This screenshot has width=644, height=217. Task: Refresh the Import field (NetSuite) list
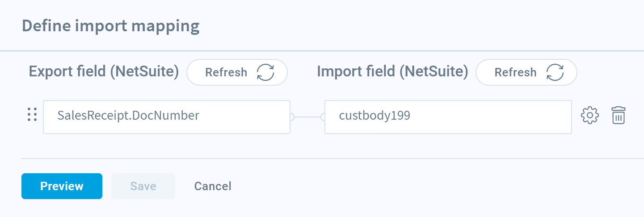click(526, 72)
